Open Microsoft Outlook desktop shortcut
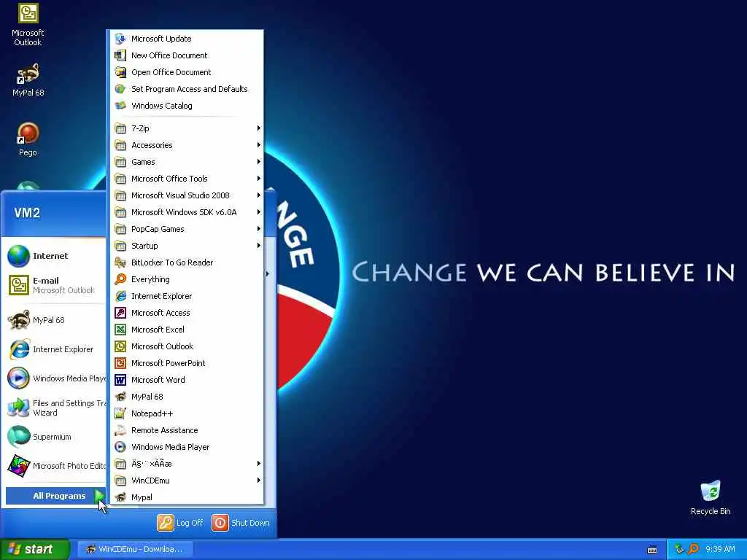Viewport: 747px width, 560px height. [28, 24]
